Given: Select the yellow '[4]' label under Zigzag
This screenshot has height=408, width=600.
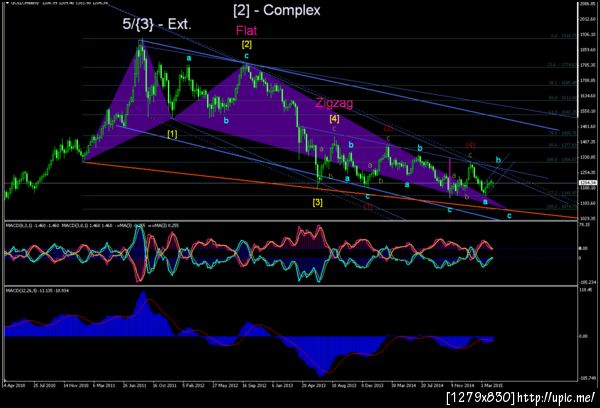Looking at the screenshot, I should tap(334, 119).
